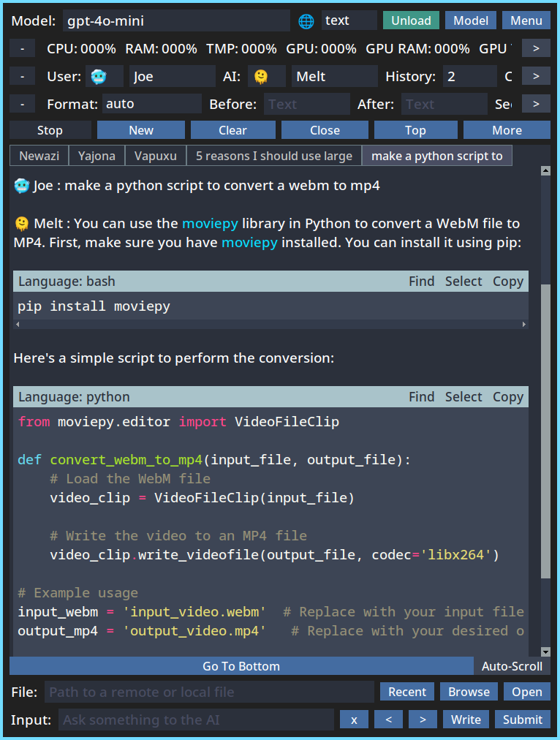Copy the python code block

(x=508, y=397)
